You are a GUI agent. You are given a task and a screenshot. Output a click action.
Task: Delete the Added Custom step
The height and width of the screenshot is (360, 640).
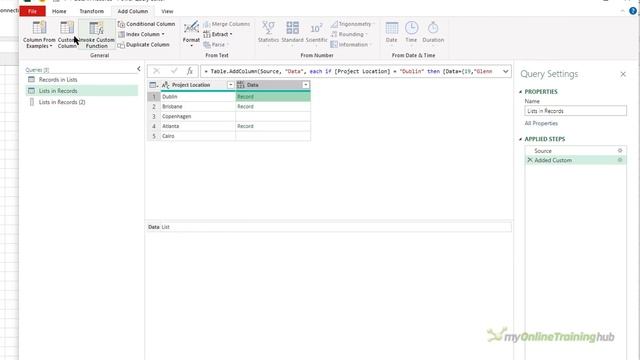[530, 160]
